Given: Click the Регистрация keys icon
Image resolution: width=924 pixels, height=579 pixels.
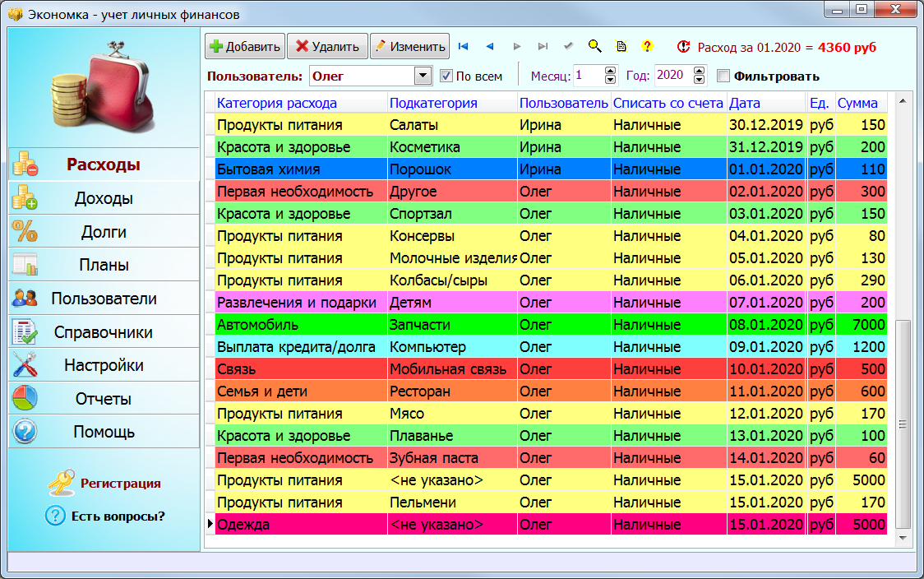Looking at the screenshot, I should [62, 482].
